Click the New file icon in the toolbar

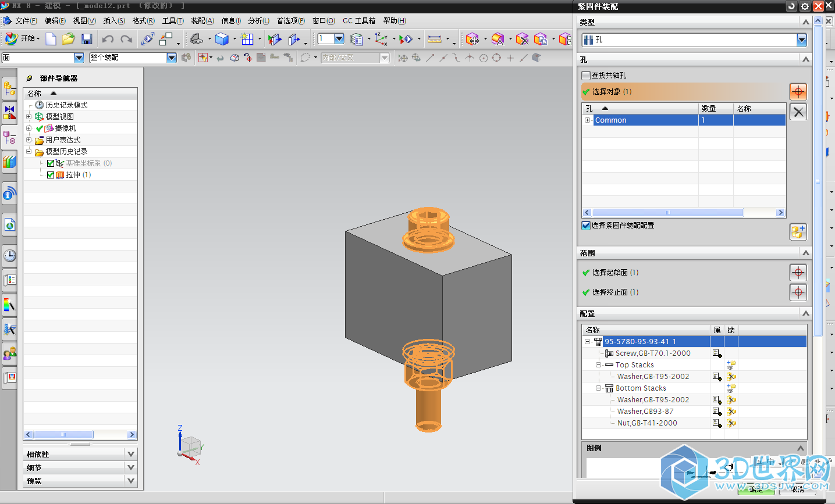(x=51, y=39)
